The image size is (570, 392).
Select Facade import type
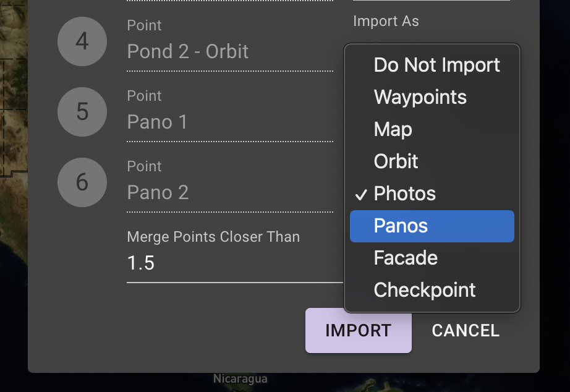point(432,258)
